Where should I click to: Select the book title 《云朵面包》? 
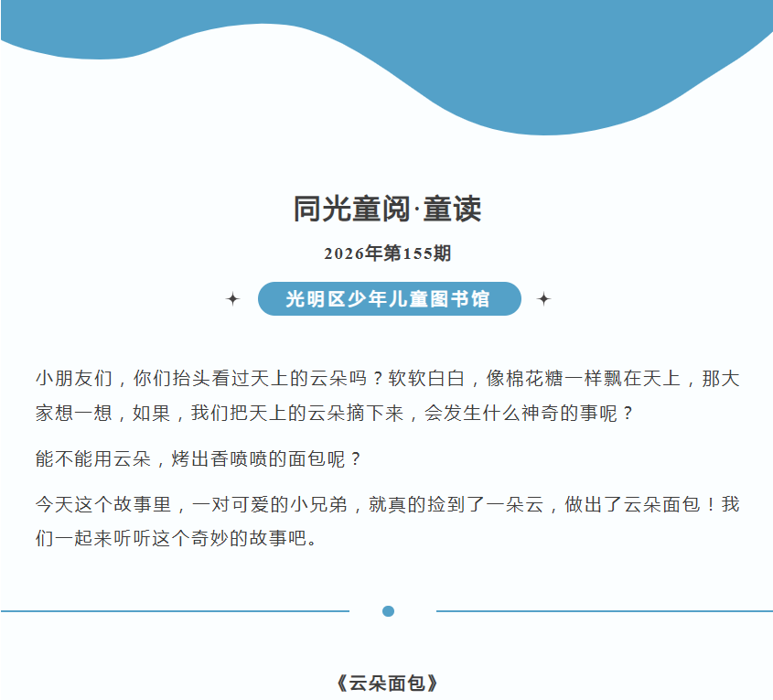coord(388,684)
